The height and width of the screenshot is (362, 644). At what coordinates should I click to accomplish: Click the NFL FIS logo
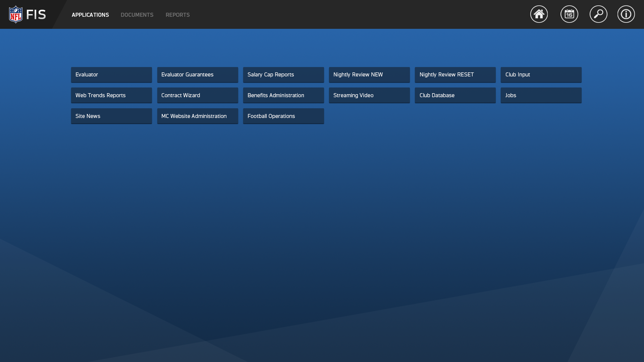pos(27,14)
